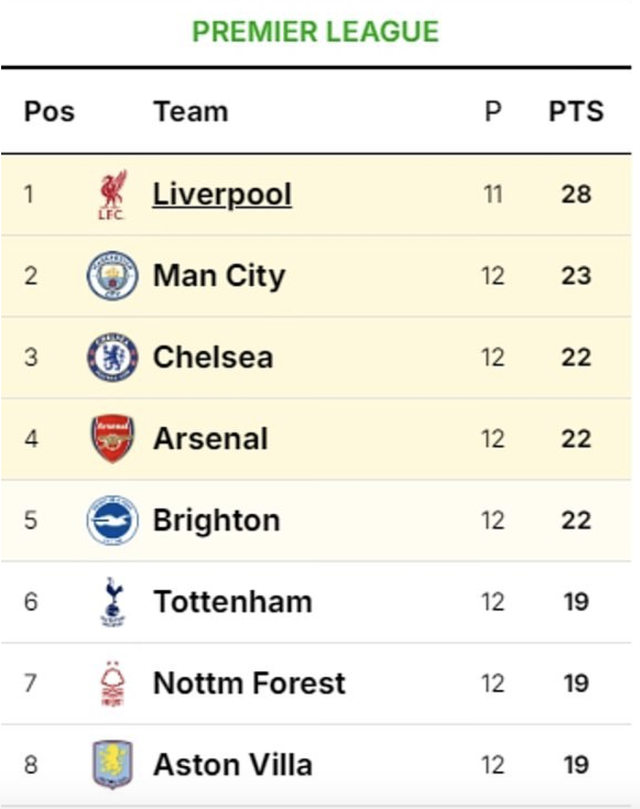Click Liverpool's 28 points value
This screenshot has width=640, height=809.
pyautogui.click(x=576, y=194)
